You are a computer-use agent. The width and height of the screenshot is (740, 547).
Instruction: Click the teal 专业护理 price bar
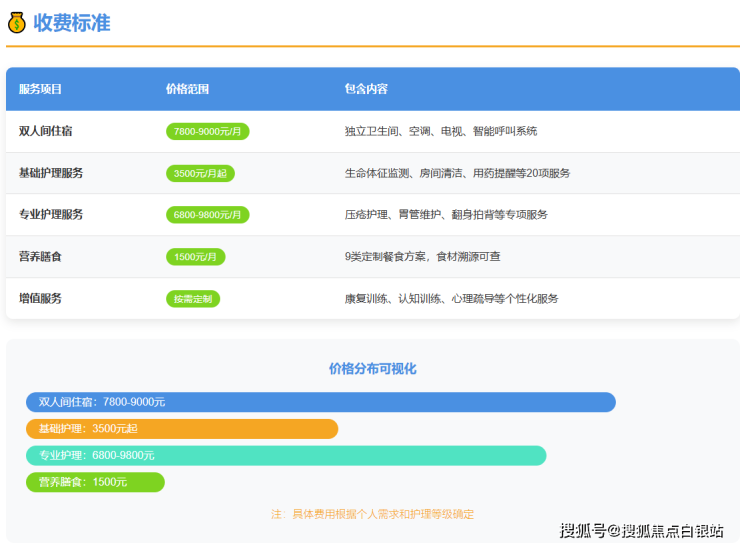pyautogui.click(x=286, y=456)
